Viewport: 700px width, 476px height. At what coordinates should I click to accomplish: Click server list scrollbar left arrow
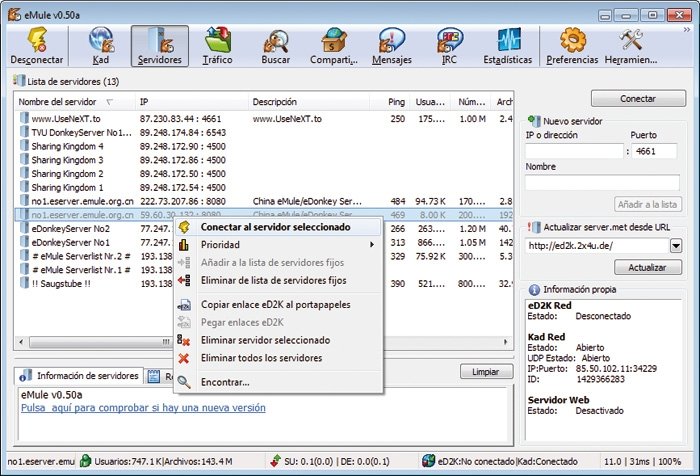pyautogui.click(x=21, y=342)
